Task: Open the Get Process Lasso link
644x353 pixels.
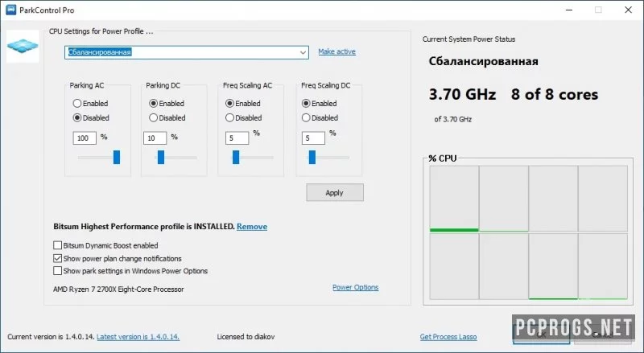Action: tap(448, 337)
